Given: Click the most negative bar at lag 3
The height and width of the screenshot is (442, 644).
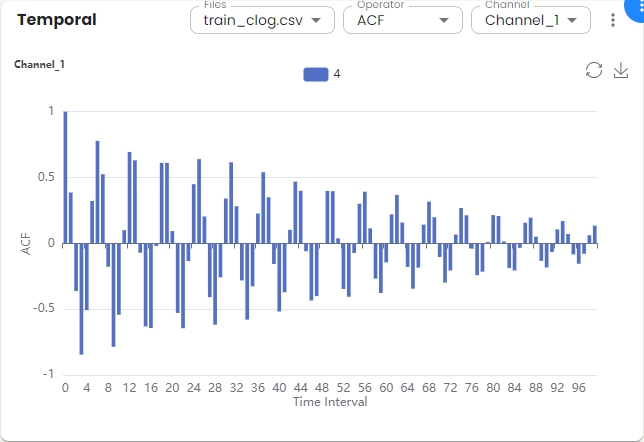Looking at the screenshot, I should (x=81, y=299).
